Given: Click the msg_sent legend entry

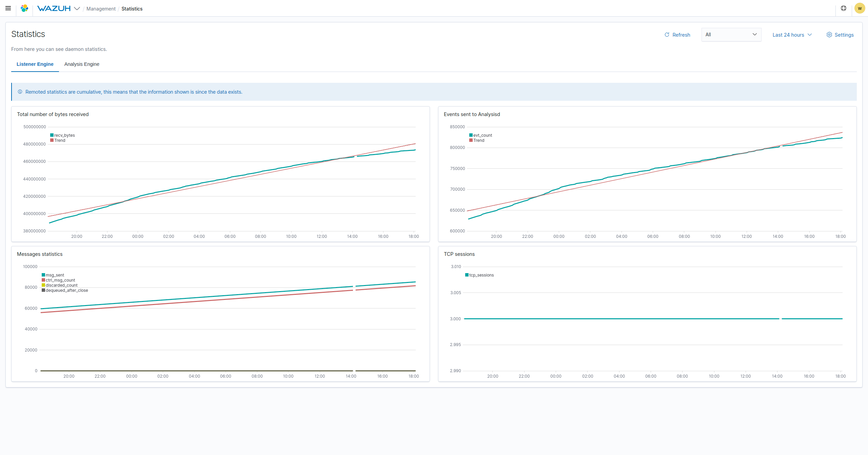Looking at the screenshot, I should click(x=53, y=275).
